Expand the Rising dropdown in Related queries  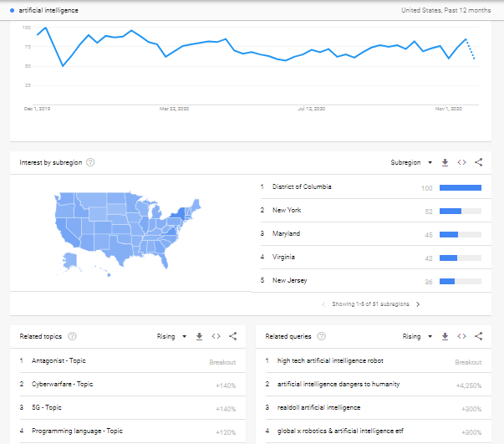pos(417,336)
